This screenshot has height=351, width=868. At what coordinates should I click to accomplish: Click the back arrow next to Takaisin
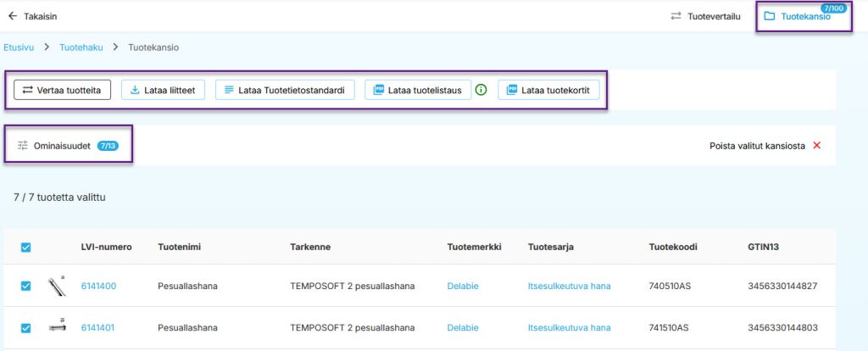click(12, 16)
